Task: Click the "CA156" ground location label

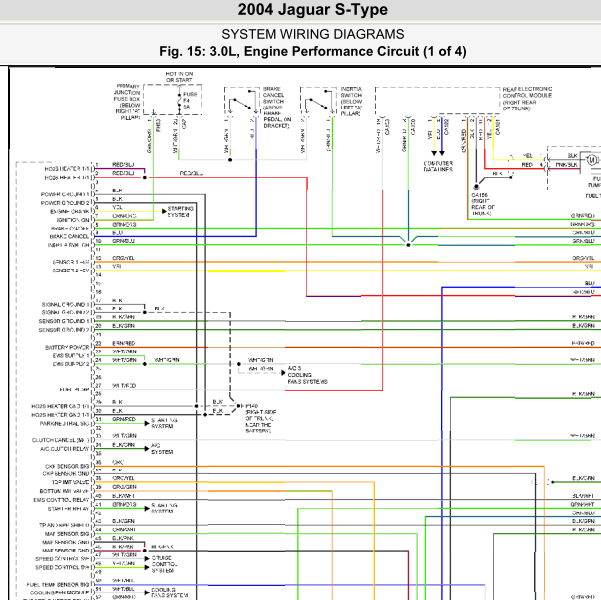Action: coord(479,195)
